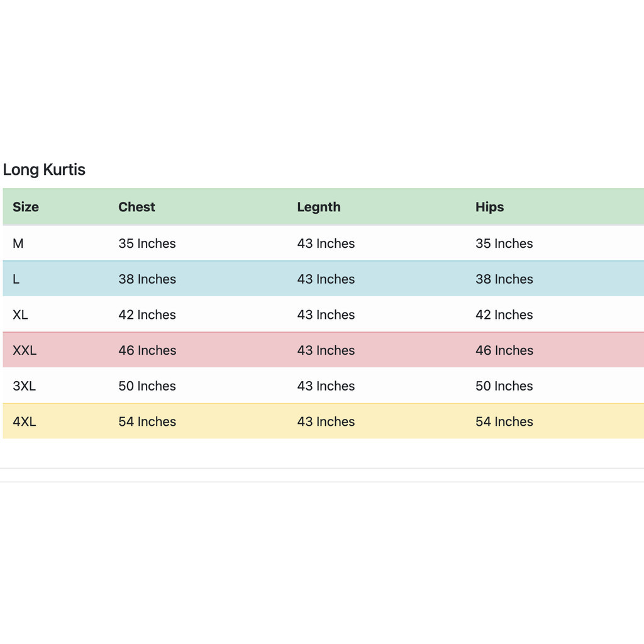644x644 pixels.
Task: Select the 54 Inches hips cell
Action: 504,421
